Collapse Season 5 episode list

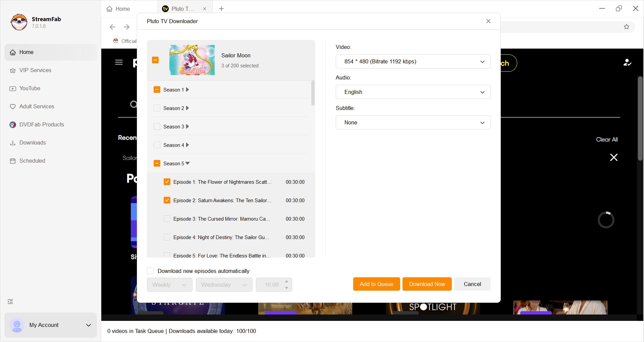pos(188,163)
